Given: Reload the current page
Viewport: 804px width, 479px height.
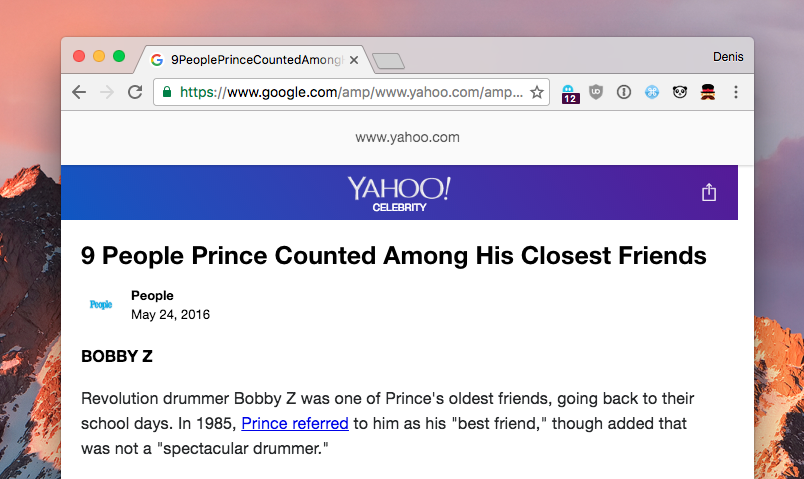Looking at the screenshot, I should coord(135,92).
